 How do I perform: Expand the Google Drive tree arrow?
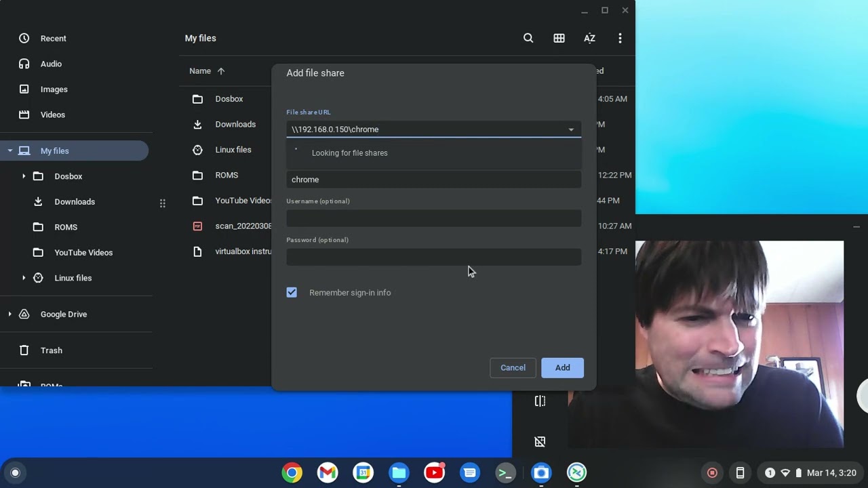tap(9, 314)
